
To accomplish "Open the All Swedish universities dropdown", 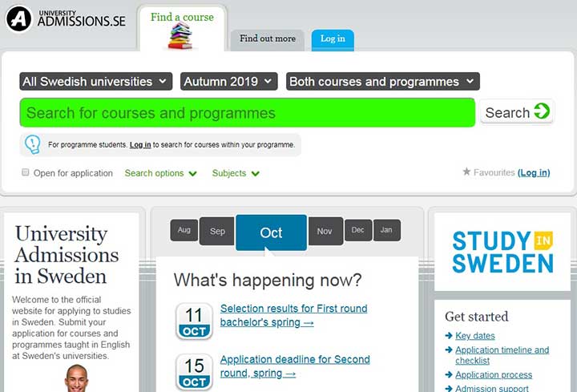I will [95, 81].
